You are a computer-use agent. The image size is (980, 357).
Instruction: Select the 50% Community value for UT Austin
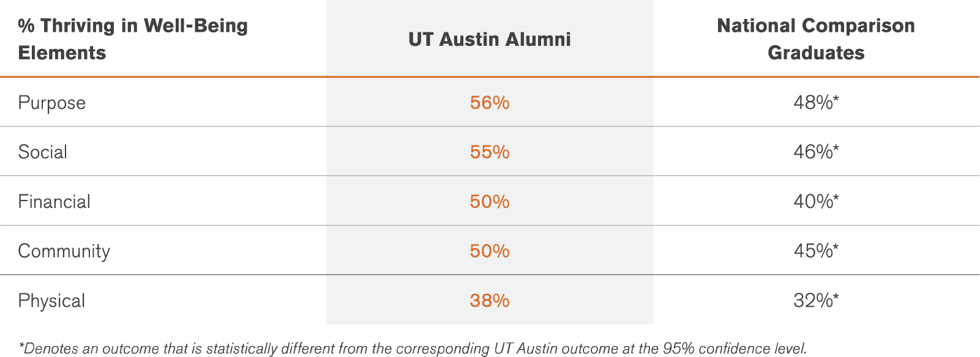coord(490,251)
